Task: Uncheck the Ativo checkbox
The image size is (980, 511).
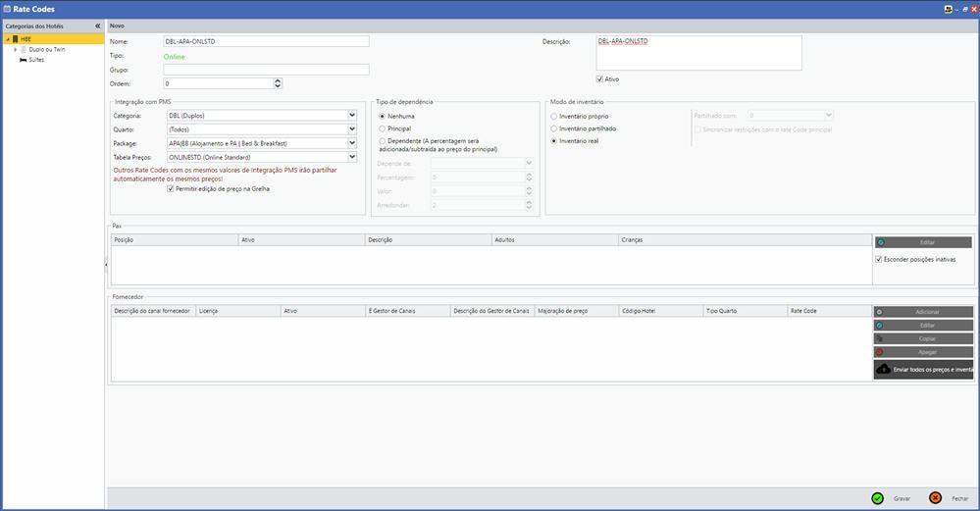Action: pos(600,78)
